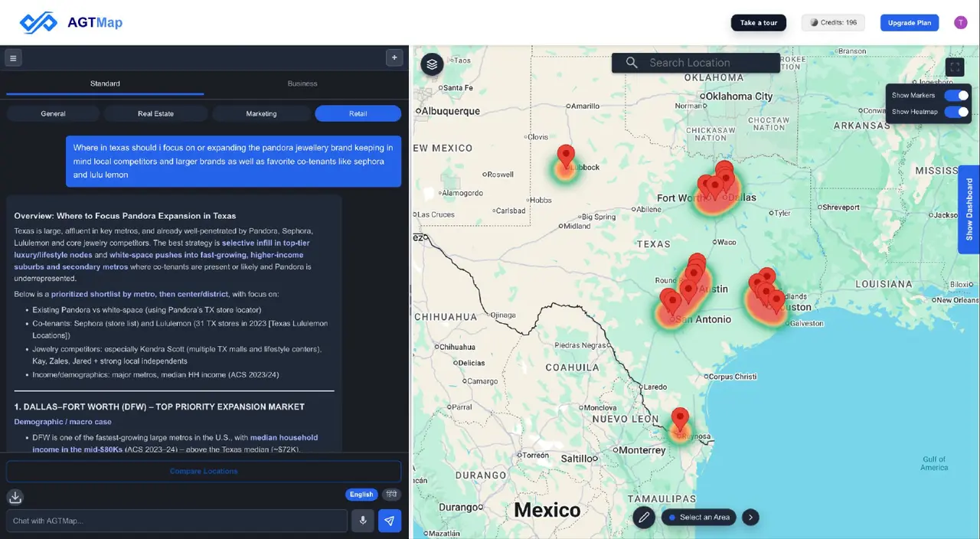
Task: Switch to the Business tab
Action: (302, 83)
